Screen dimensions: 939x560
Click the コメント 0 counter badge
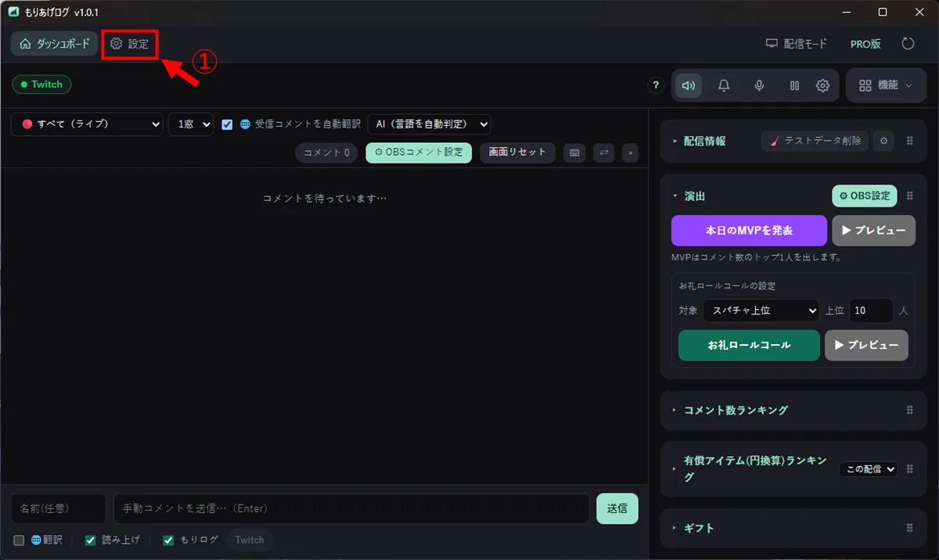[326, 153]
